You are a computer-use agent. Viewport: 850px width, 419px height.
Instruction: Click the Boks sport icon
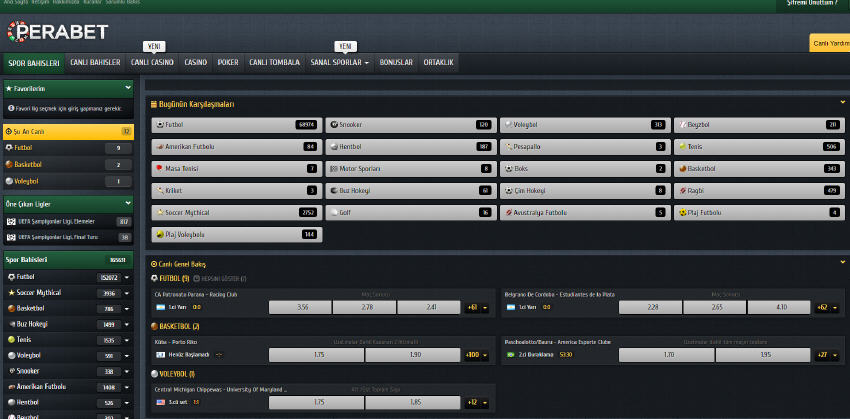click(x=508, y=168)
